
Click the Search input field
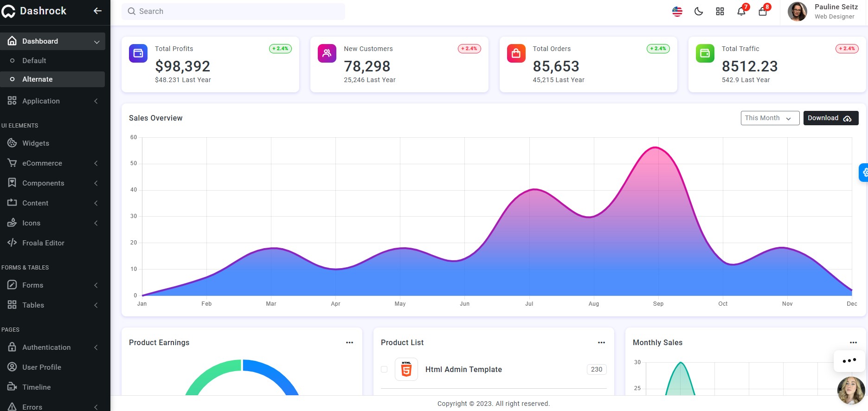tap(233, 12)
